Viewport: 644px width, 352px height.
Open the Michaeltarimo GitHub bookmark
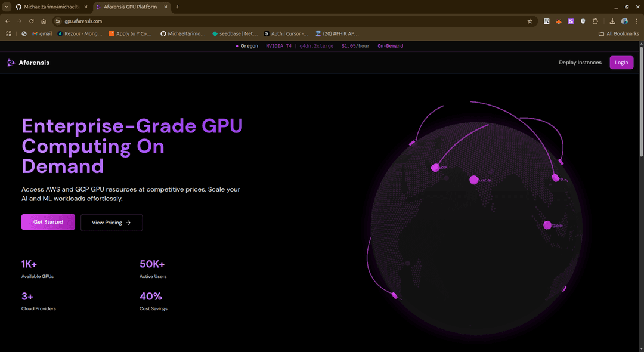[182, 33]
